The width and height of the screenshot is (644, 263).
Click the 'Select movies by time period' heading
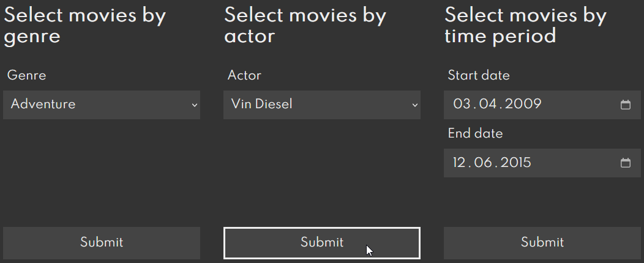click(x=525, y=26)
